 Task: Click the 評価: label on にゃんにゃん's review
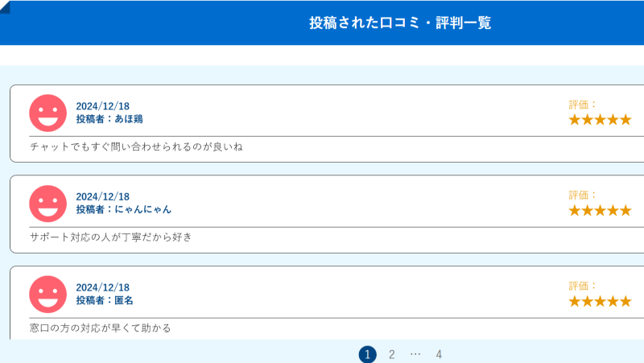point(582,195)
